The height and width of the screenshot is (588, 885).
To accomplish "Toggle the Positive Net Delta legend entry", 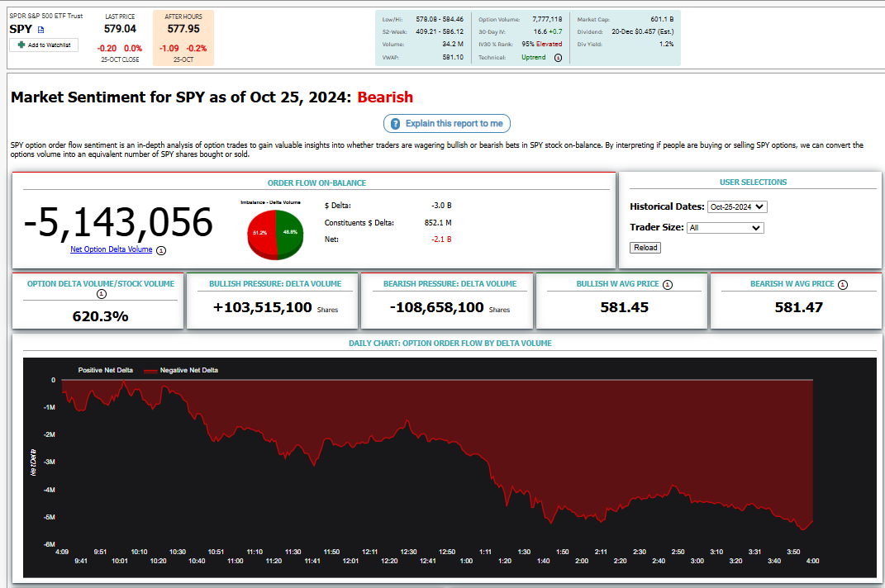I will (x=106, y=370).
